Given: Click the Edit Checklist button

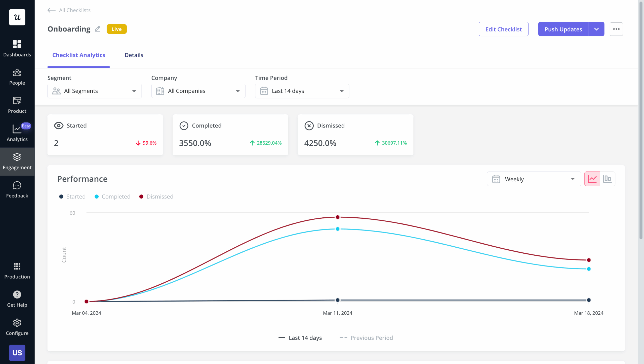Looking at the screenshot, I should (503, 29).
